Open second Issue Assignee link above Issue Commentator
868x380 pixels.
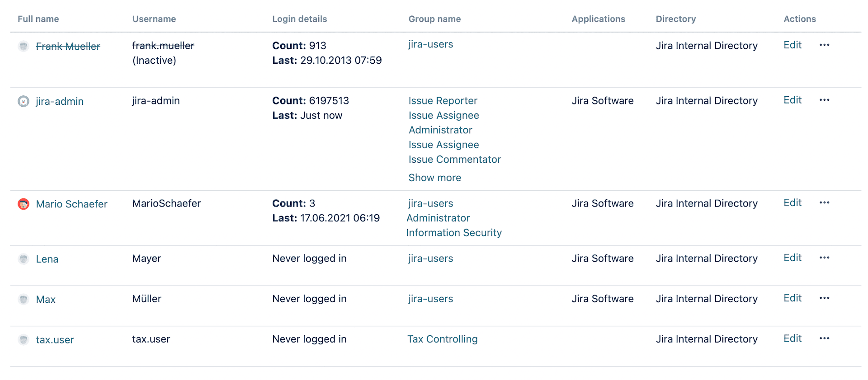coord(443,145)
